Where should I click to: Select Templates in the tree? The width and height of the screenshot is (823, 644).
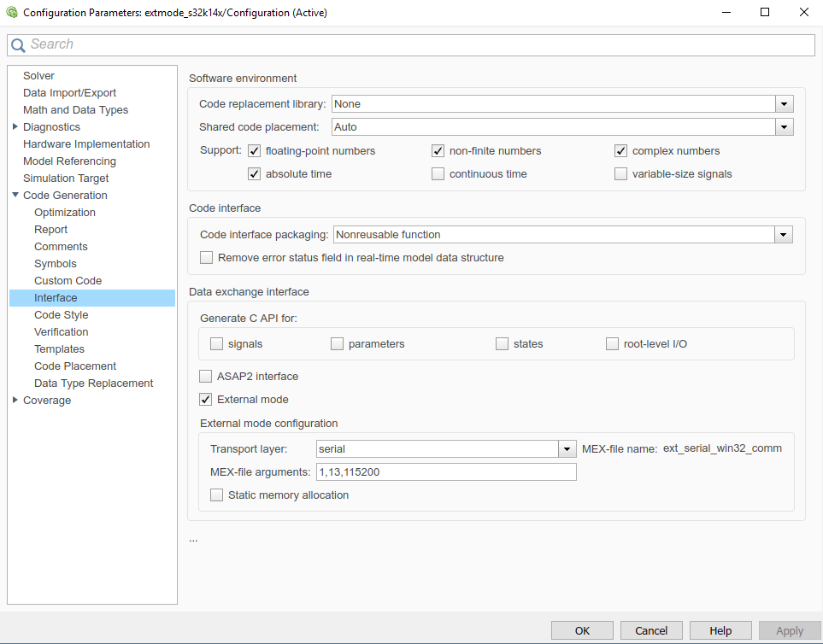(x=59, y=349)
